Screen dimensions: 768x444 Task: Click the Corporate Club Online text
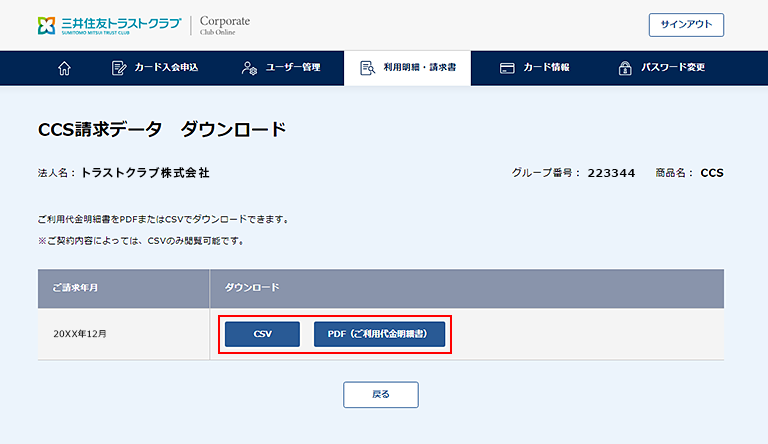[x=225, y=25]
